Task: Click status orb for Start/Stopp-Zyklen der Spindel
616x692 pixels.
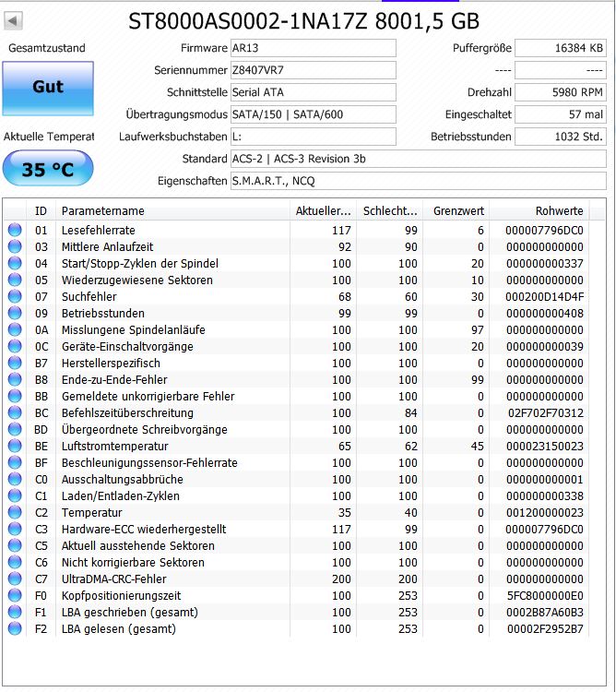Action: click(x=15, y=263)
